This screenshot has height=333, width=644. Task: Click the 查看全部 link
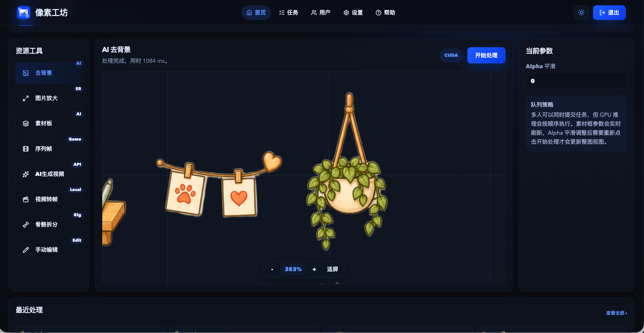point(616,313)
